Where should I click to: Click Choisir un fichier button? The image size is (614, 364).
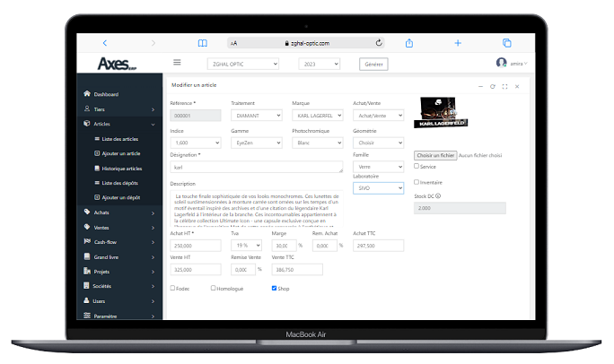(435, 155)
